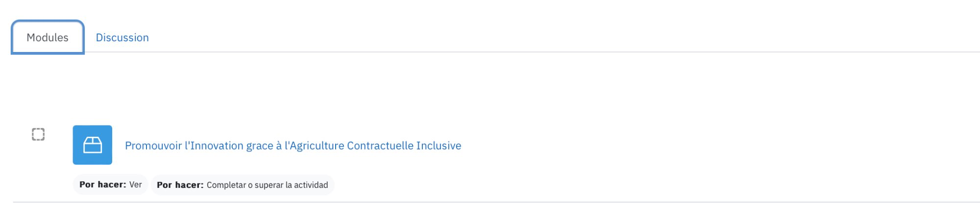Mark the activity complete via dashed checkbox
980x203 pixels.
(38, 134)
